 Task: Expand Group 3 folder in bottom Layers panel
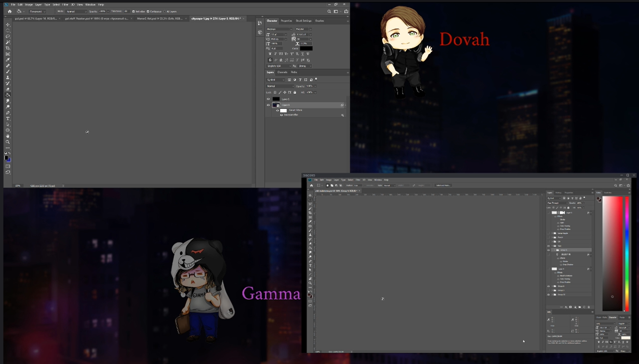coord(552,290)
